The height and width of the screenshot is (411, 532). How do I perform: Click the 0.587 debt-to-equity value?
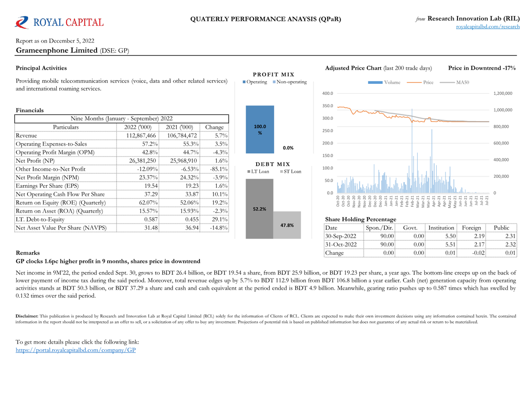point(149,220)
